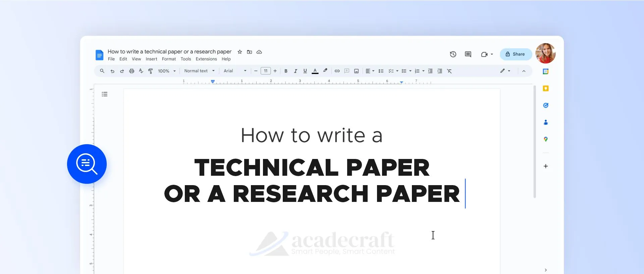Run spelling and grammar check
Image resolution: width=644 pixels, height=274 pixels.
tap(141, 71)
